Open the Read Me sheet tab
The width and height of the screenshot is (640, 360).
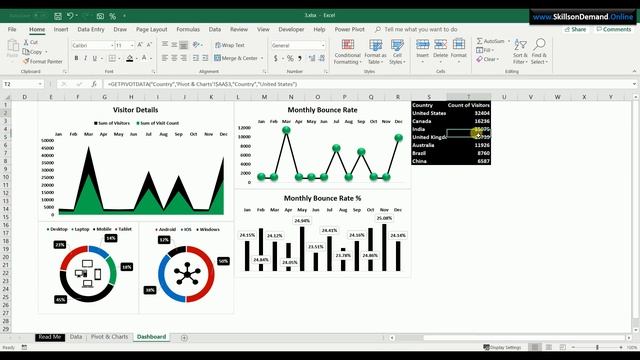point(50,337)
